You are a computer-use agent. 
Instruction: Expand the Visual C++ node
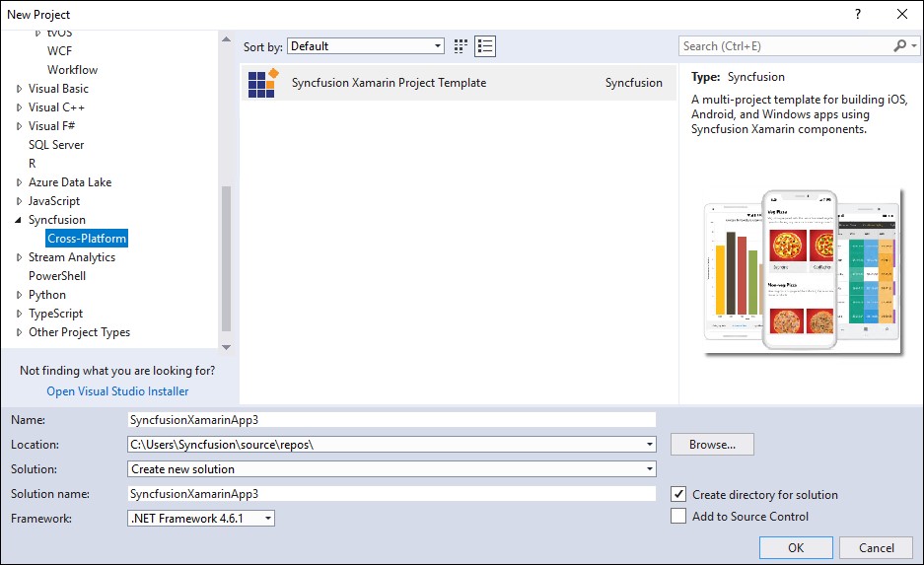(x=19, y=107)
